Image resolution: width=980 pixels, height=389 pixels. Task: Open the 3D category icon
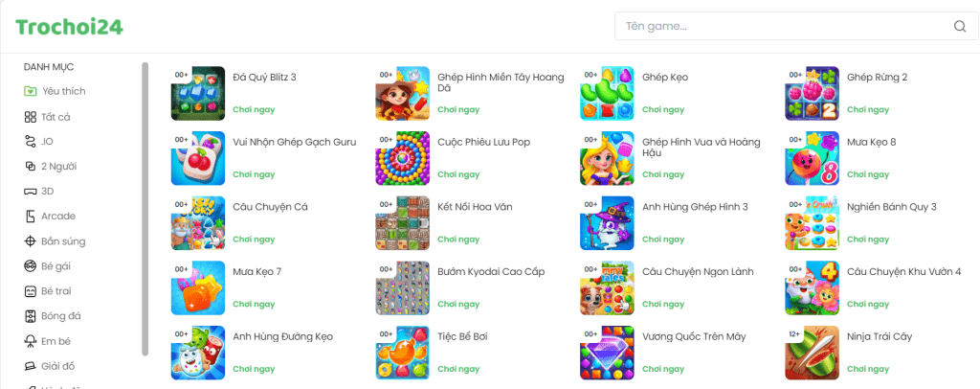click(x=30, y=192)
